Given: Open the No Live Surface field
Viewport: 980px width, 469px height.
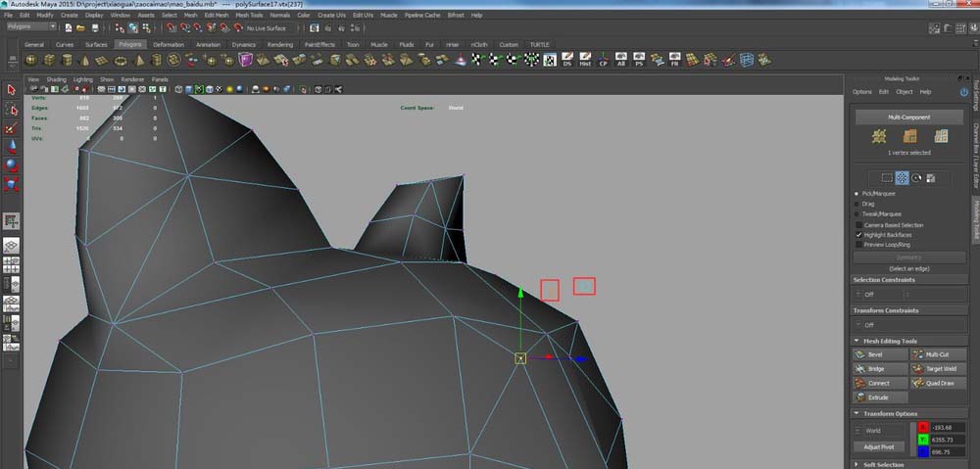Looking at the screenshot, I should pyautogui.click(x=270, y=28).
